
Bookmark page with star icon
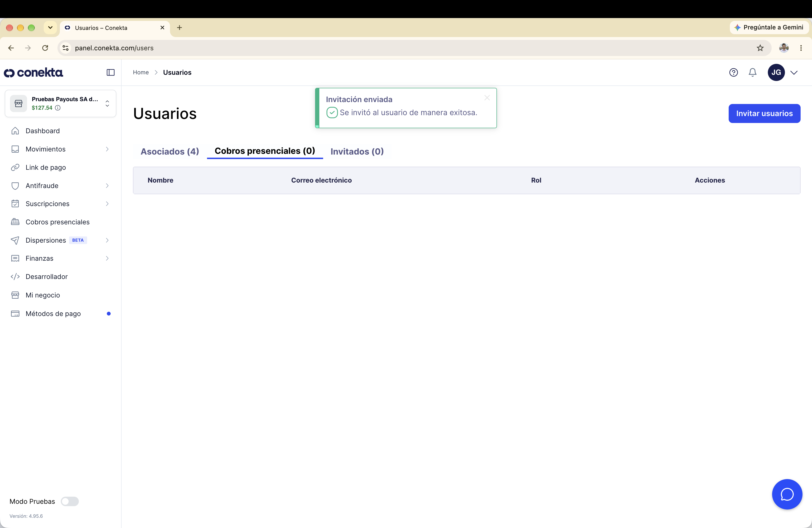tap(760, 48)
